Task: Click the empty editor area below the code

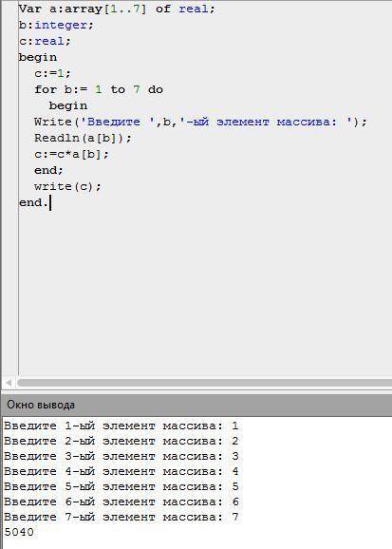Action: pyautogui.click(x=205, y=291)
